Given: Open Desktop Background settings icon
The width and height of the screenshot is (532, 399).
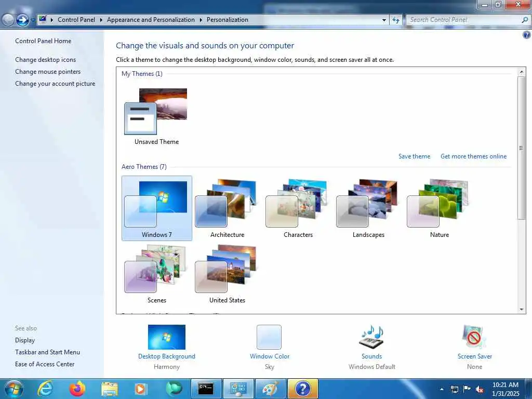Looking at the screenshot, I should pos(167,337).
